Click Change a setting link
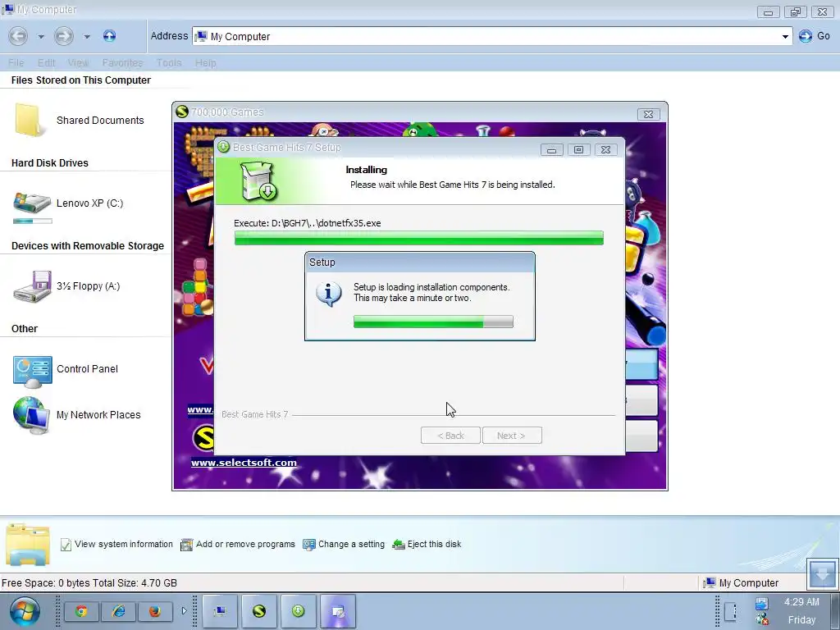Viewport: 840px width, 630px height. click(x=344, y=545)
